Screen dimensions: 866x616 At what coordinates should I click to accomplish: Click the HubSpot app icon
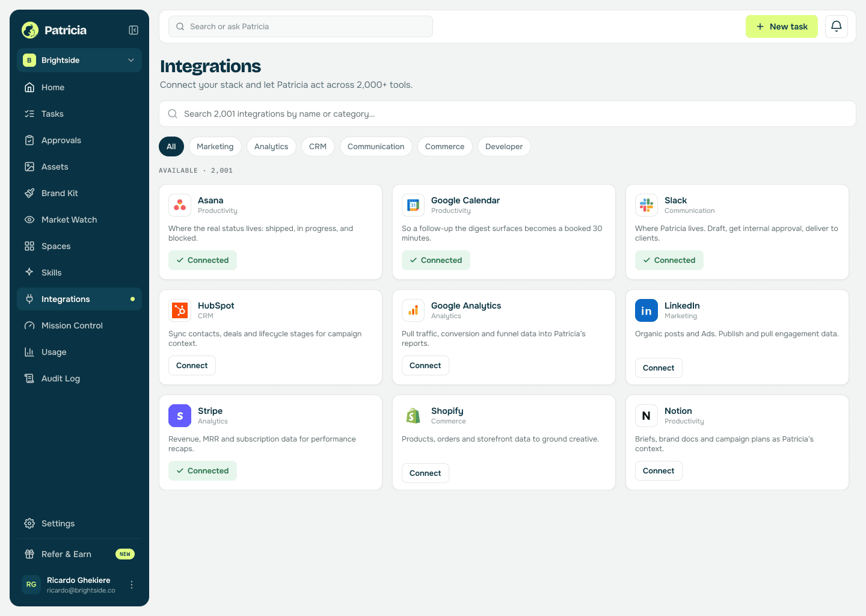coord(180,310)
